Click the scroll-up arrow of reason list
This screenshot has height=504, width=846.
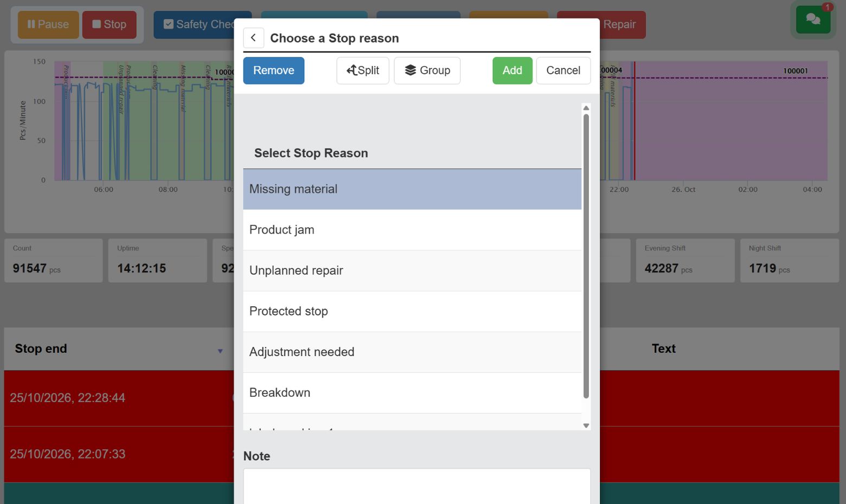(x=586, y=108)
